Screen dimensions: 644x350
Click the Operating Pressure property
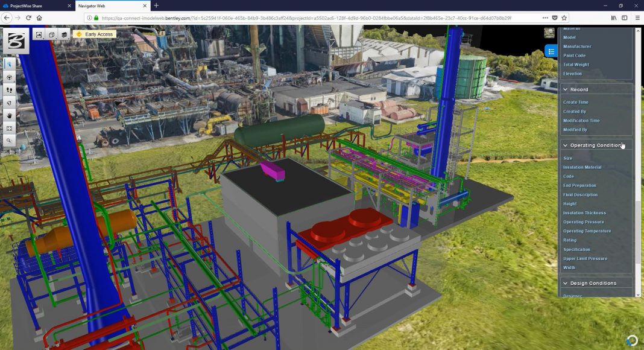coord(583,222)
